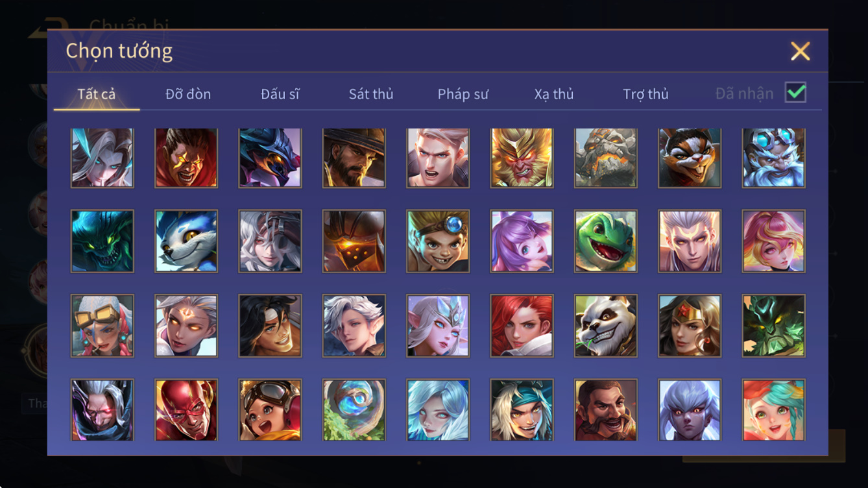Show the Xạ thủ category
This screenshot has width=868, height=488.
tap(554, 94)
